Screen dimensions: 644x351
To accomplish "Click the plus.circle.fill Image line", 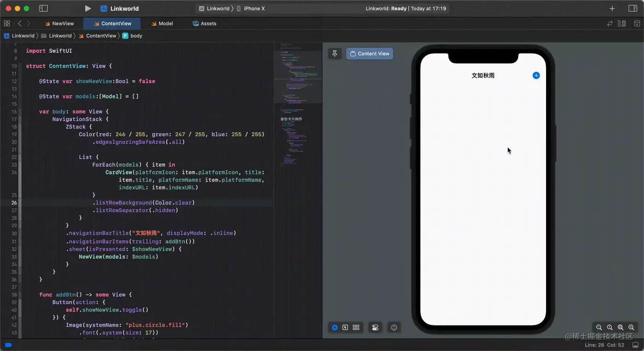I will (x=127, y=325).
